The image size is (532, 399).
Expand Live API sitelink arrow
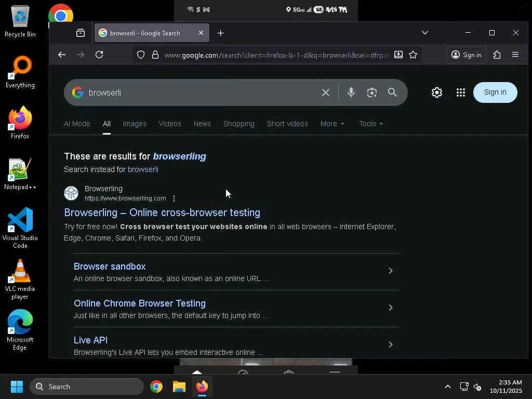pos(391,345)
